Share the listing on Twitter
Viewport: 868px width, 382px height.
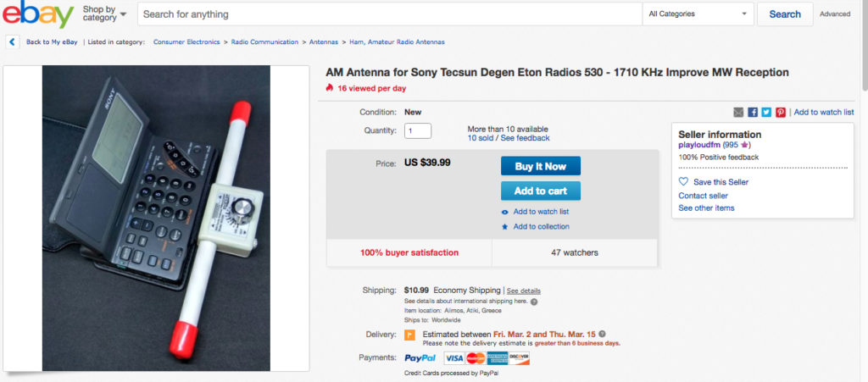pos(766,112)
